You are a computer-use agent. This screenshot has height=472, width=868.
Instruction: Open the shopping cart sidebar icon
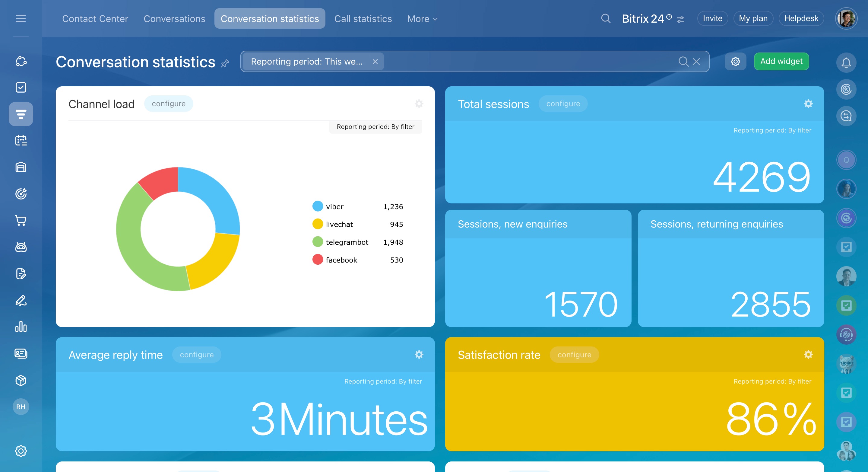[x=21, y=221]
